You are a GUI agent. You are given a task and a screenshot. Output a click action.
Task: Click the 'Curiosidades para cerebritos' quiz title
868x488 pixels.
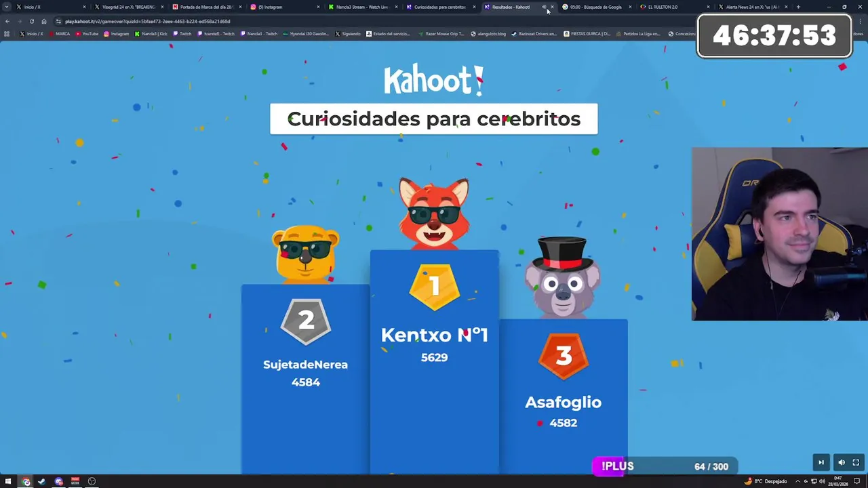pos(434,119)
